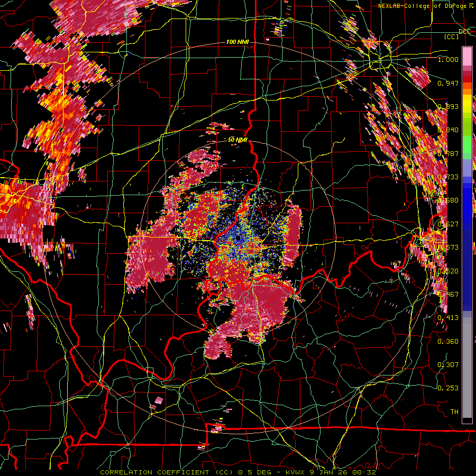Click the 0.947 scale value
The height and width of the screenshot is (476, 476).
pyautogui.click(x=448, y=83)
